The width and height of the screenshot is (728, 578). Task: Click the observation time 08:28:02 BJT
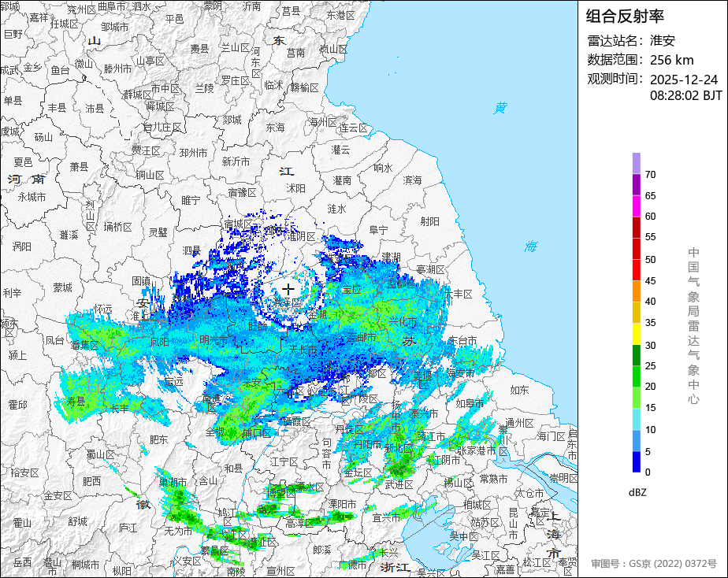(685, 95)
